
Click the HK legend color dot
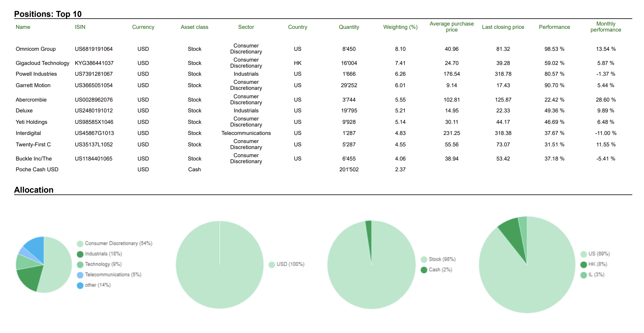click(x=584, y=264)
